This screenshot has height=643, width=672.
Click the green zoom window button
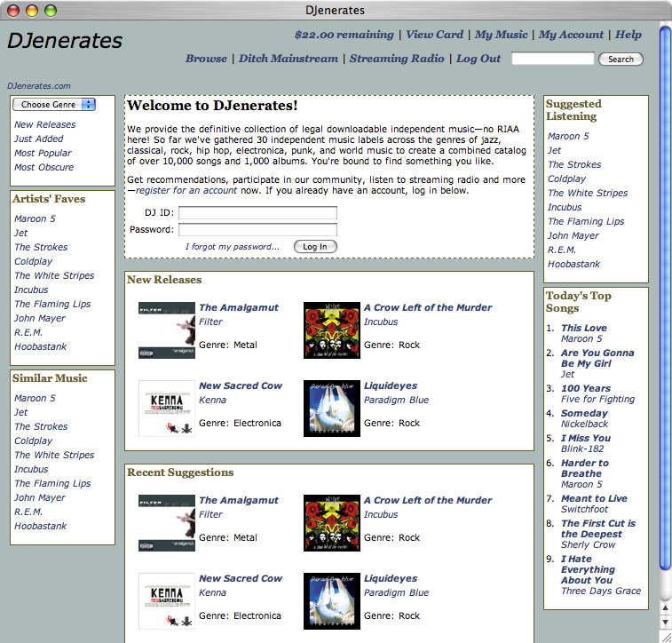point(51,11)
